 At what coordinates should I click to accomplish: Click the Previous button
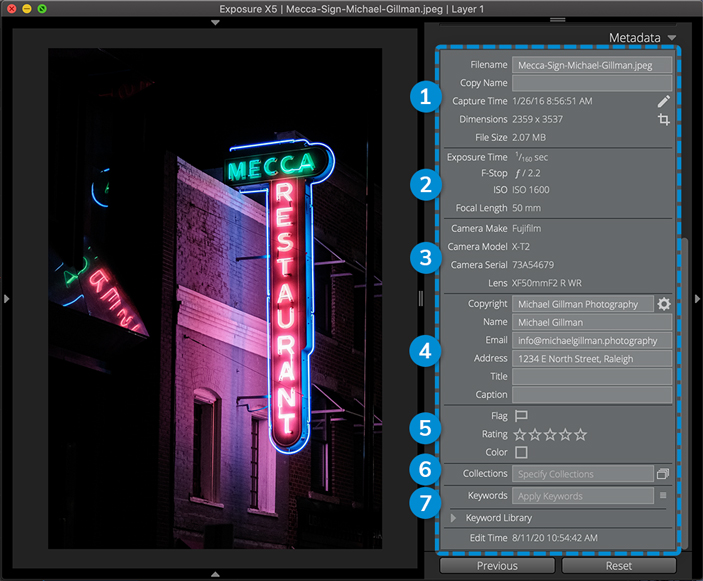pos(497,566)
